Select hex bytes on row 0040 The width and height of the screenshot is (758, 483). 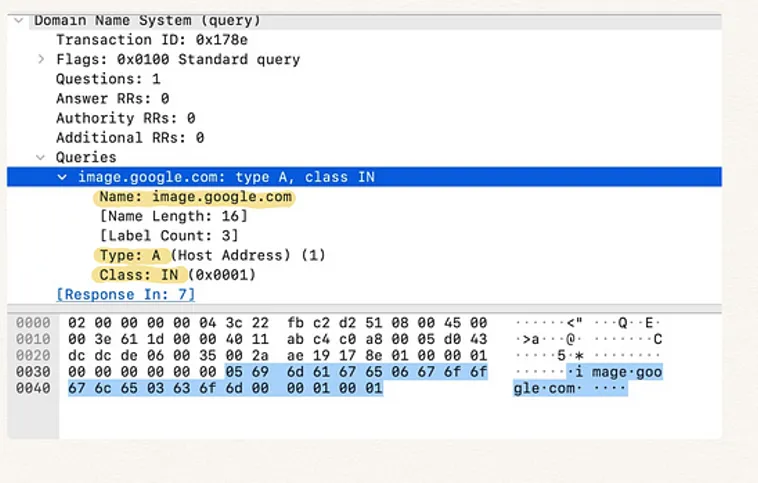coord(225,389)
